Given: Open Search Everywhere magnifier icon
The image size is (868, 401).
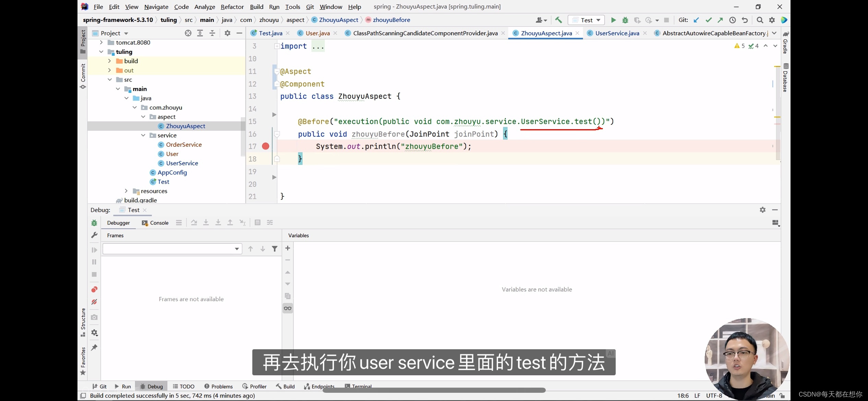Looking at the screenshot, I should click(760, 20).
